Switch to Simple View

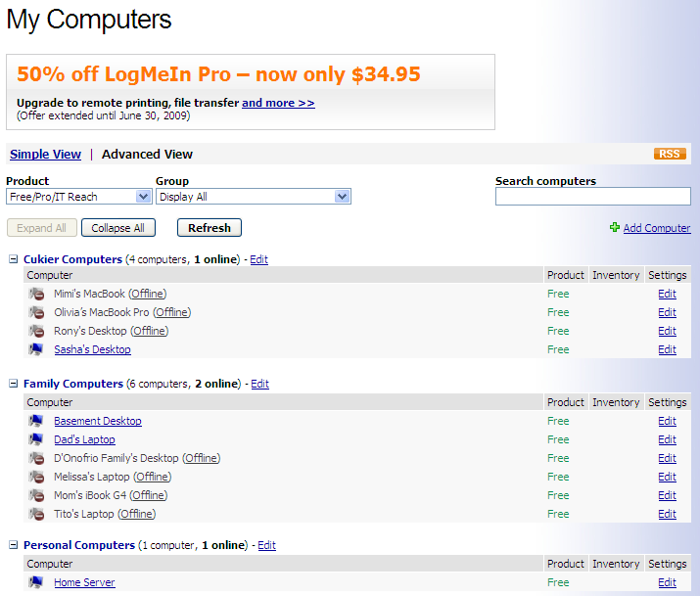46,155
